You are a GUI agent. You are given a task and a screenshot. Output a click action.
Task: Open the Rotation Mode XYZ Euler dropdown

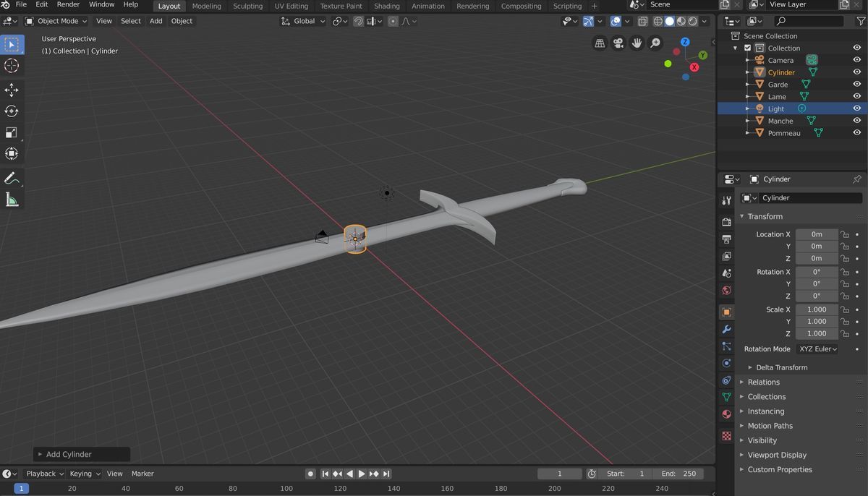coord(817,349)
